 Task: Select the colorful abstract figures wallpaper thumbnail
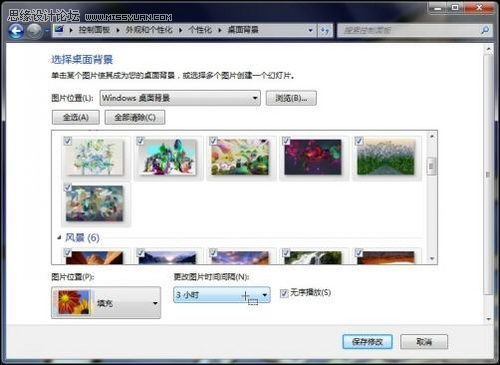tap(168, 157)
